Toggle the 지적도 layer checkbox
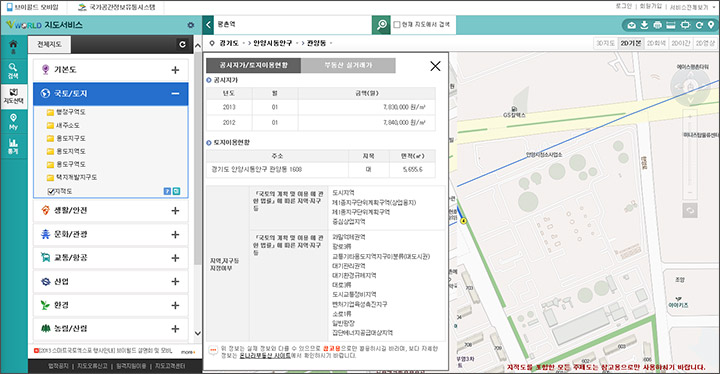Image resolution: width=720 pixels, height=374 pixels. click(51, 191)
